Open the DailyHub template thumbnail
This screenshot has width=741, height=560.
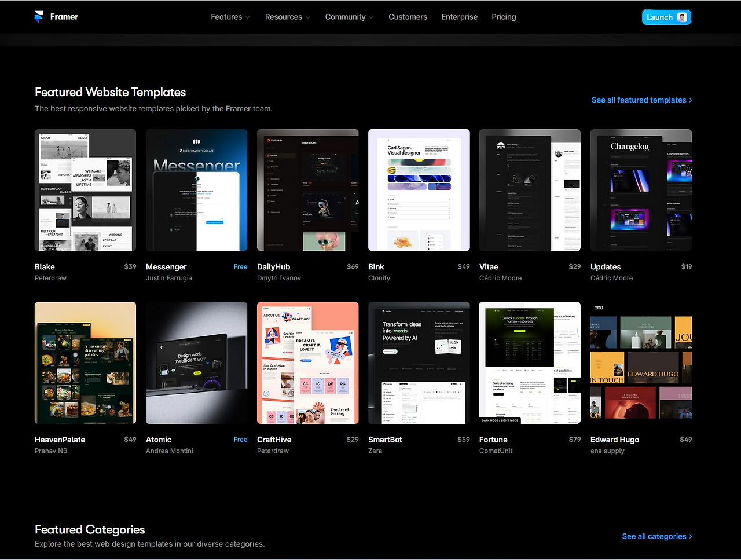307,190
